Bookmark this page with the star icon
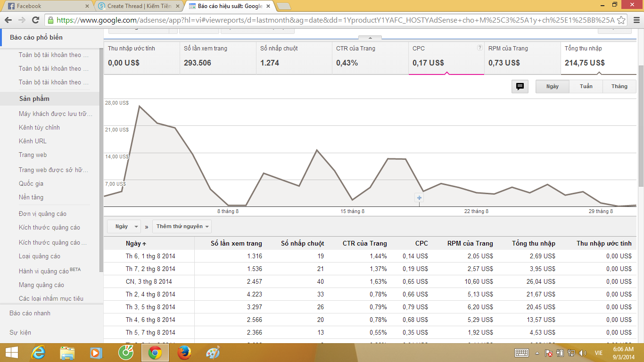Screen dimensions: 644x362 pyautogui.click(x=621, y=20)
